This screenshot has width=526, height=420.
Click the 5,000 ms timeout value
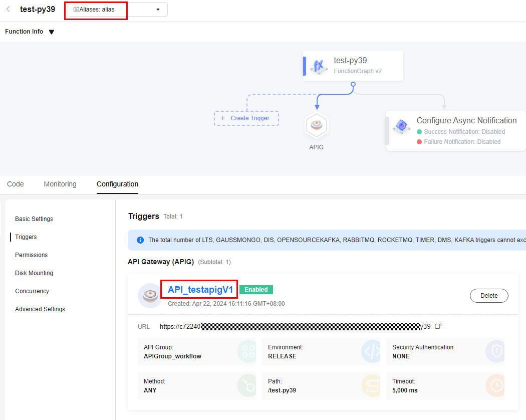[x=405, y=390]
